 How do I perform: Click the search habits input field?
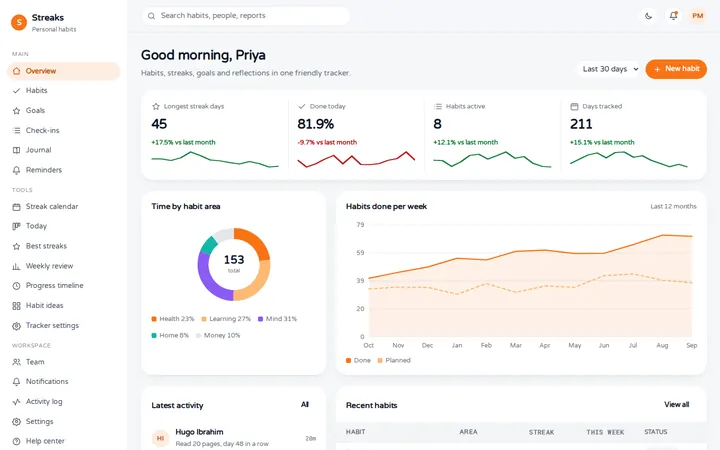click(x=246, y=16)
